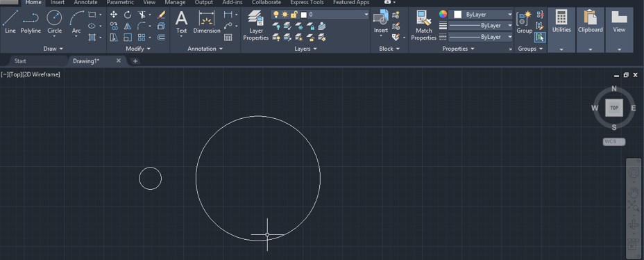
Task: Click the Ungroup icon in Groups panel
Action: click(x=540, y=15)
